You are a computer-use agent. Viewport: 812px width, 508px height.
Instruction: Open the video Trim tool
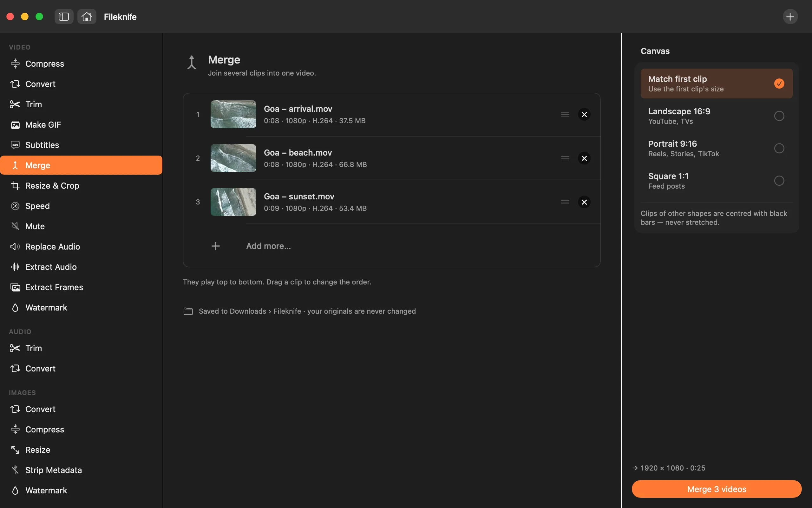pos(81,104)
